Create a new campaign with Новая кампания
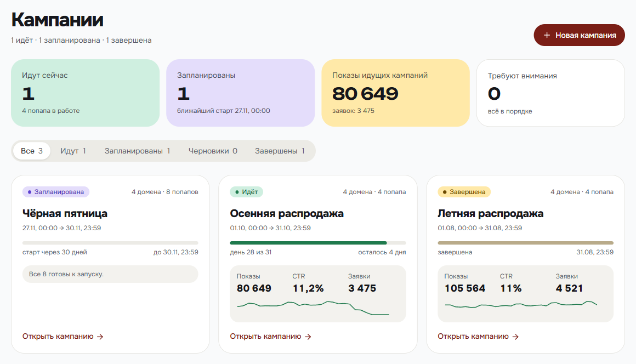The height and width of the screenshot is (364, 636). coord(579,35)
